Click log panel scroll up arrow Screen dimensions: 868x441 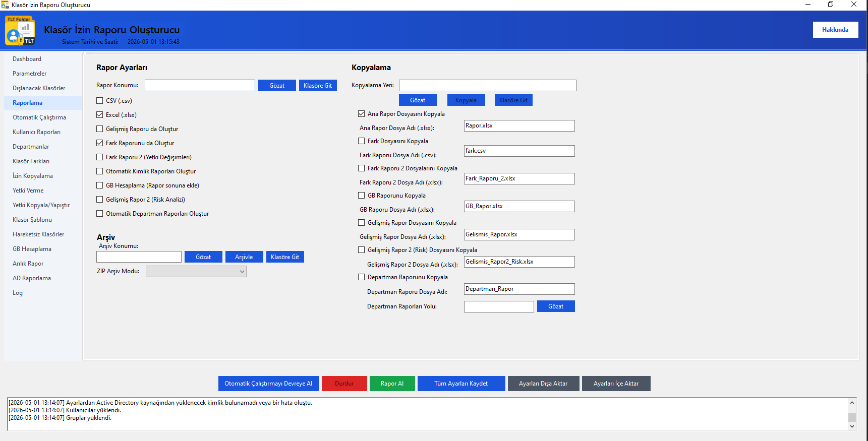click(852, 403)
